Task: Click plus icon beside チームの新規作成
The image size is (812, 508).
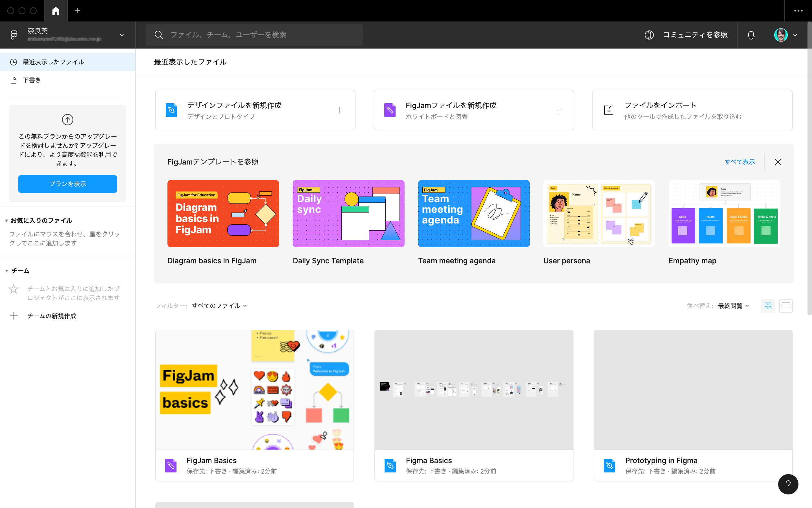Action: coord(14,316)
